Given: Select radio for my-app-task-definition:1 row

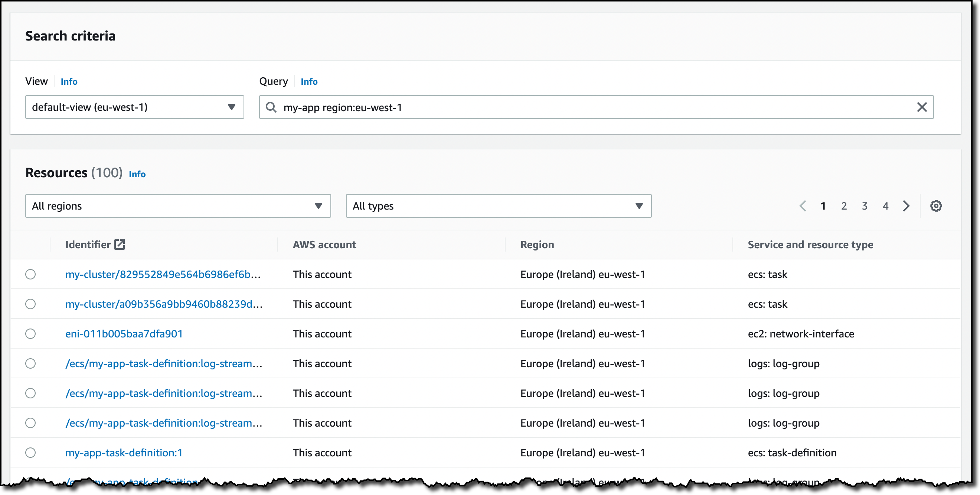Looking at the screenshot, I should click(30, 453).
